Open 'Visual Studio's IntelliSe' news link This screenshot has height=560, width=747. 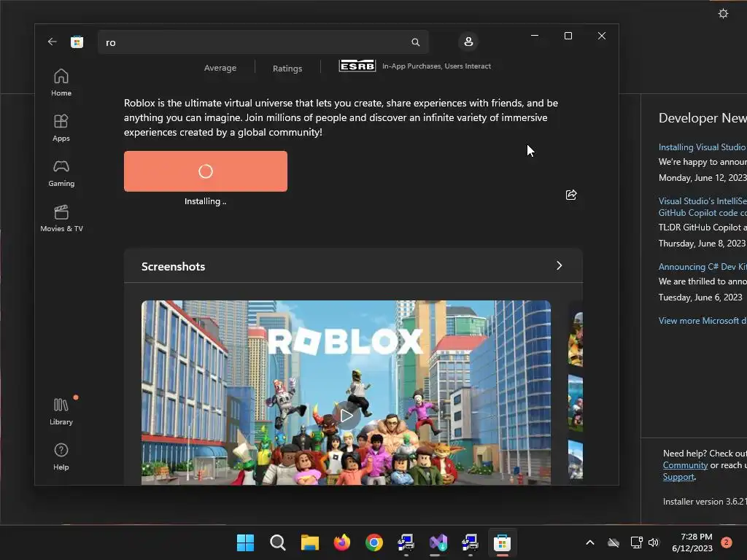click(x=703, y=206)
